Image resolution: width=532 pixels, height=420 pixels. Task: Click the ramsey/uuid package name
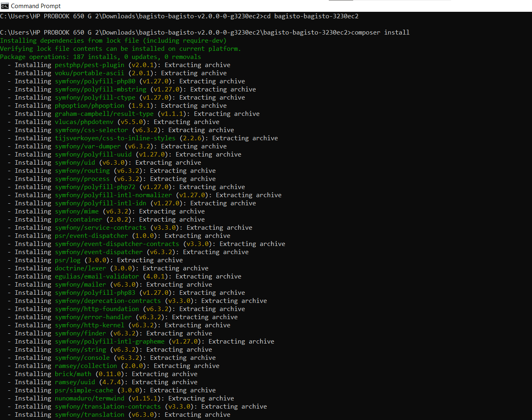75,382
